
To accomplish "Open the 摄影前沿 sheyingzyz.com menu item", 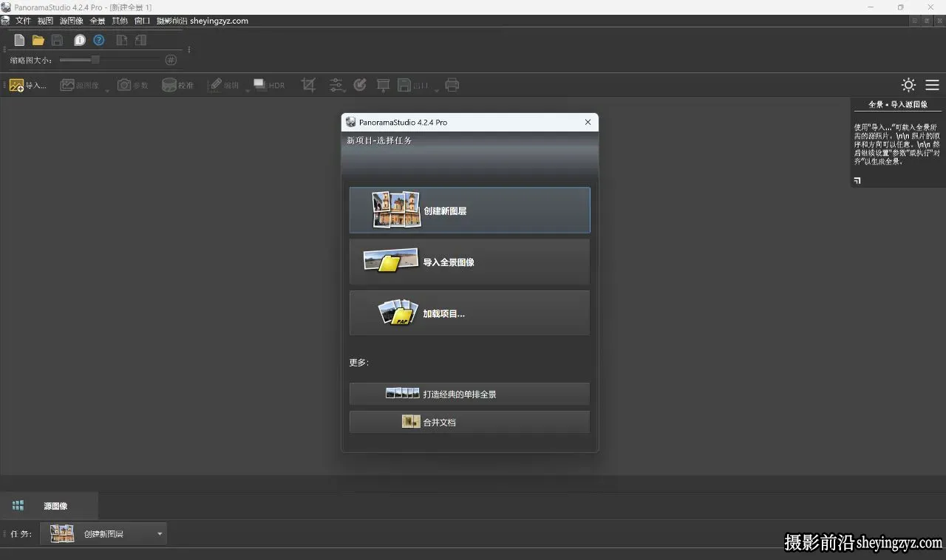I will click(x=203, y=21).
